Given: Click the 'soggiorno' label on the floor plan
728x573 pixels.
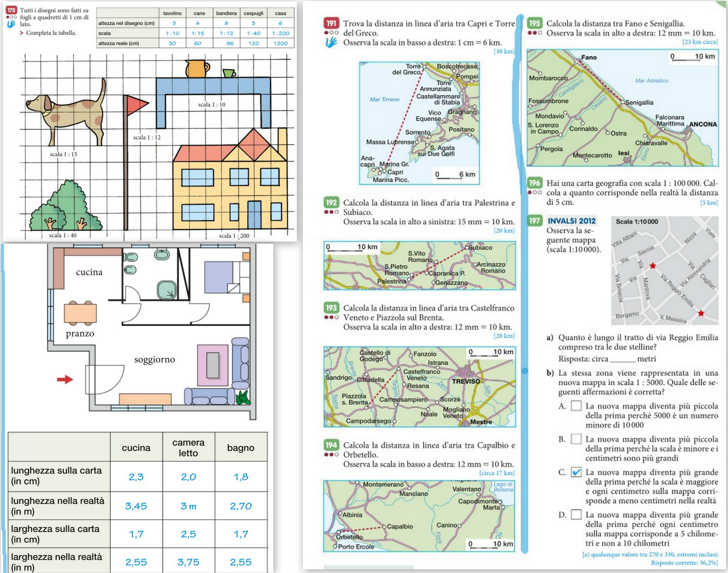Looking at the screenshot, I should click(154, 360).
